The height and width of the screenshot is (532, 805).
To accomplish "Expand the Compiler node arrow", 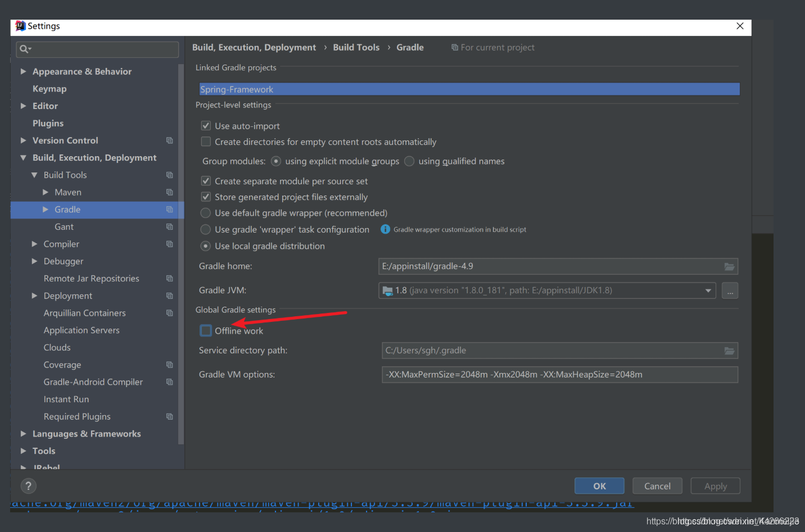I will 34,244.
